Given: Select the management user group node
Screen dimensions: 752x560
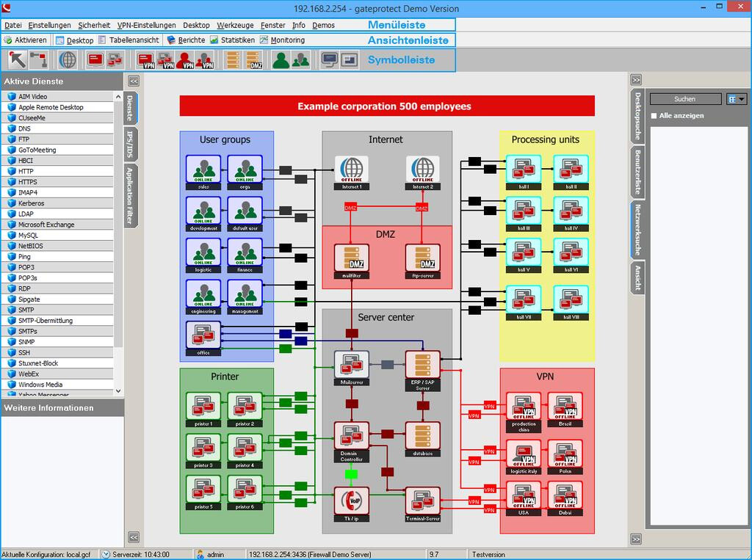Looking at the screenshot, I should [x=245, y=297].
